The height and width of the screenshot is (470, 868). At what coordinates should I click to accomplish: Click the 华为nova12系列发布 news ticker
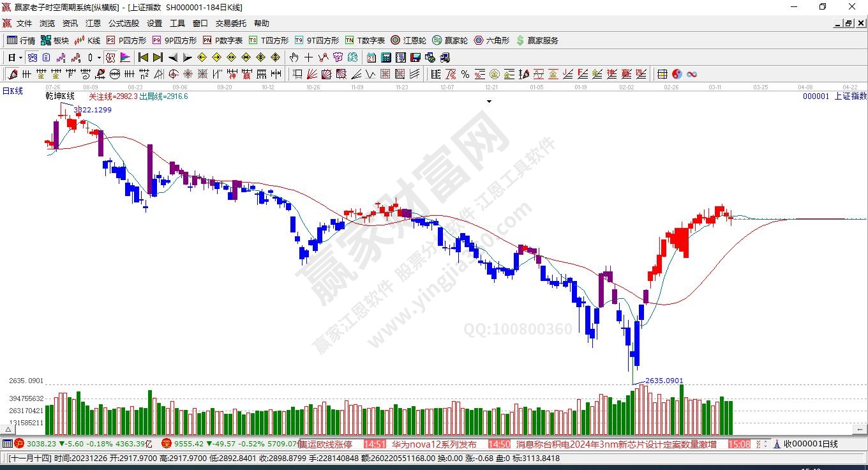click(x=434, y=444)
